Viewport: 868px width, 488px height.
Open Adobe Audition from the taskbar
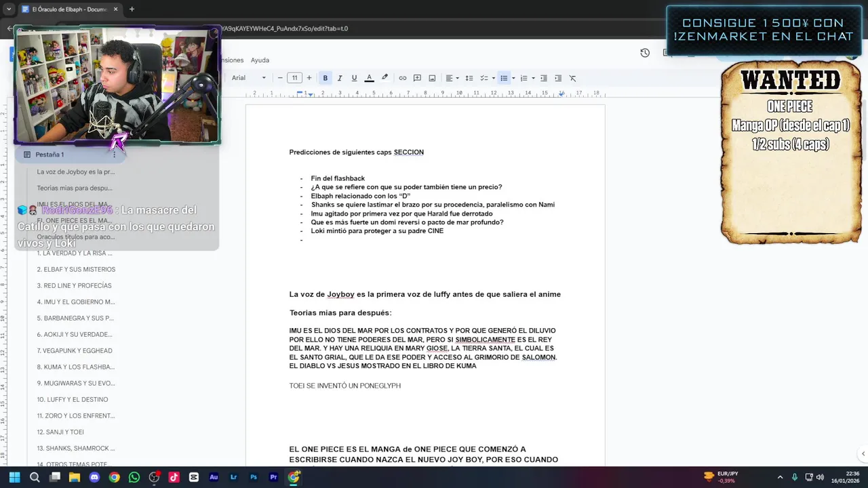[x=214, y=477]
